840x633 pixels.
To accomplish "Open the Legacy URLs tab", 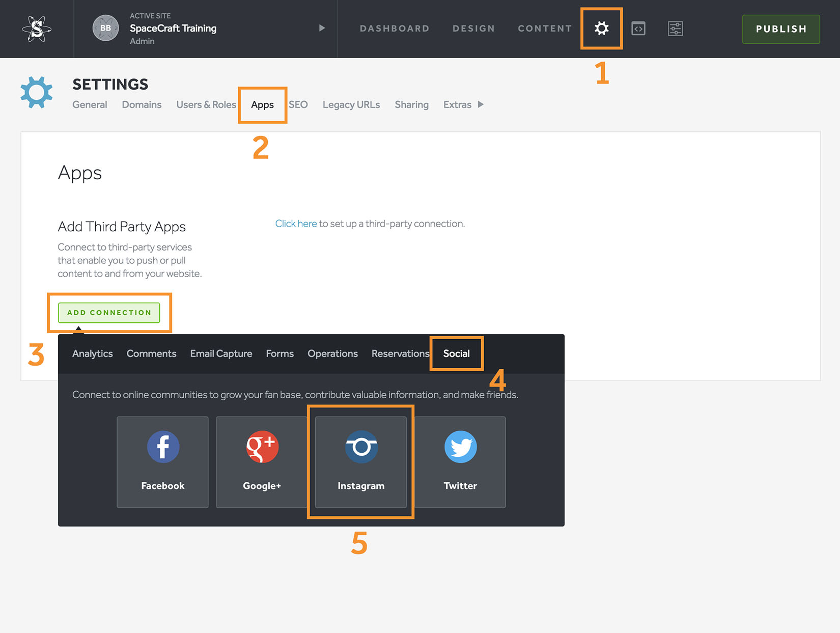I will (x=351, y=104).
